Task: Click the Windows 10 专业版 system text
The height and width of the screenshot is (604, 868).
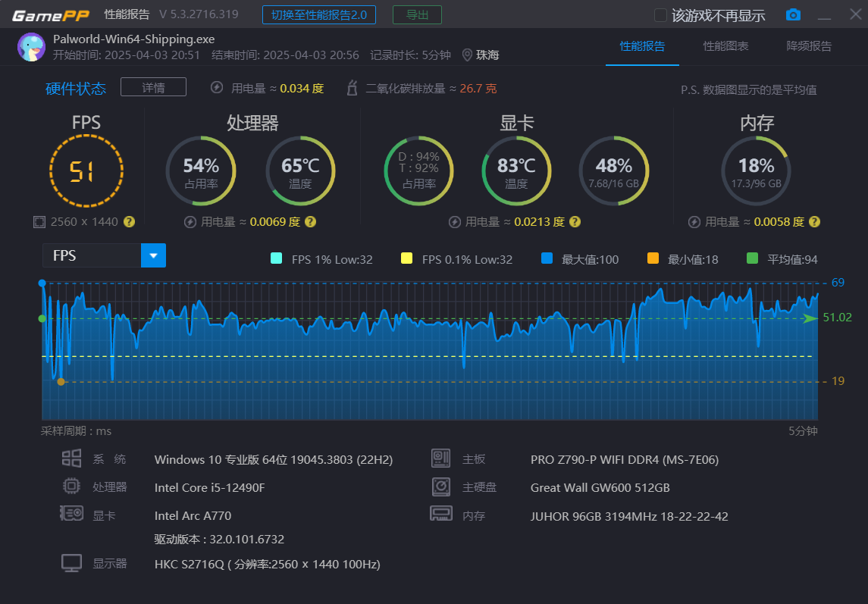Action: [x=274, y=459]
